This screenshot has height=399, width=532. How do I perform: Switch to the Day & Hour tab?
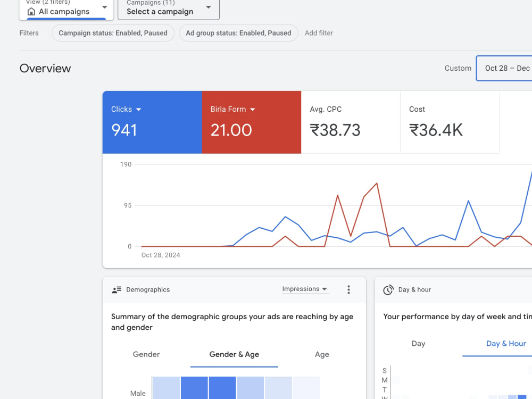click(x=506, y=343)
